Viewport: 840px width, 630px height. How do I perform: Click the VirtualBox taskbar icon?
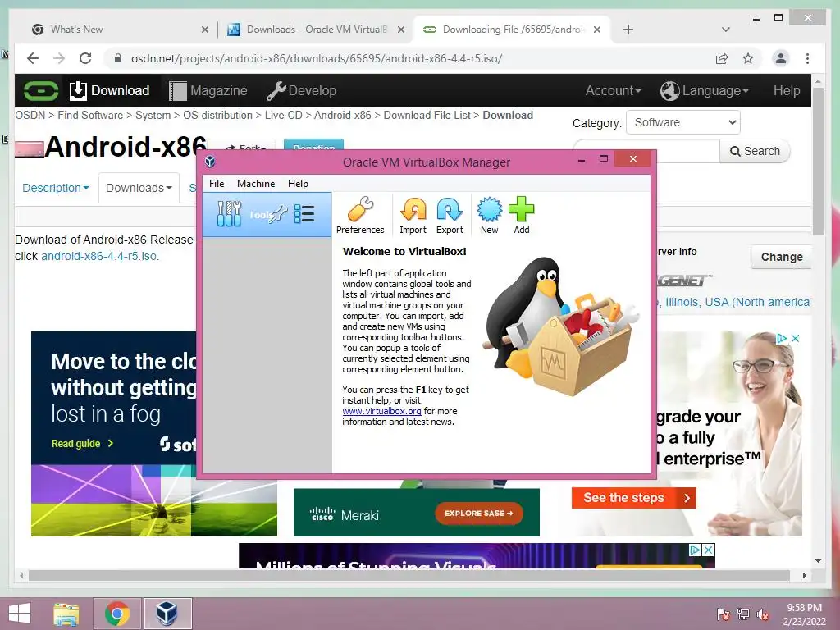click(x=167, y=614)
